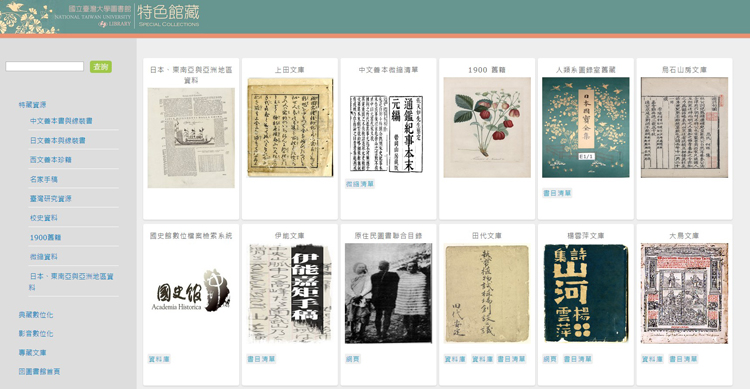Screen dimensions: 750x389
Task: Open the indigenous people photograph thumbnail
Action: click(388, 293)
